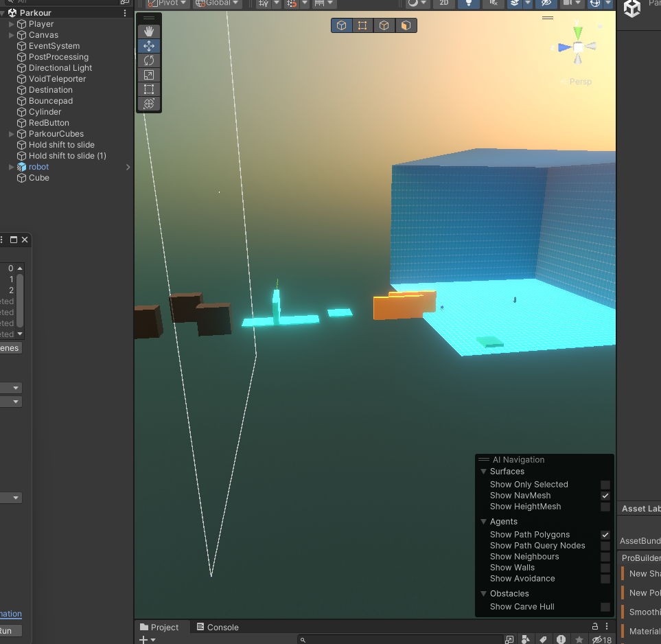Screen dimensions: 661x644
Task: Select VoidTeleporter in hierarchy
Action: coord(57,79)
